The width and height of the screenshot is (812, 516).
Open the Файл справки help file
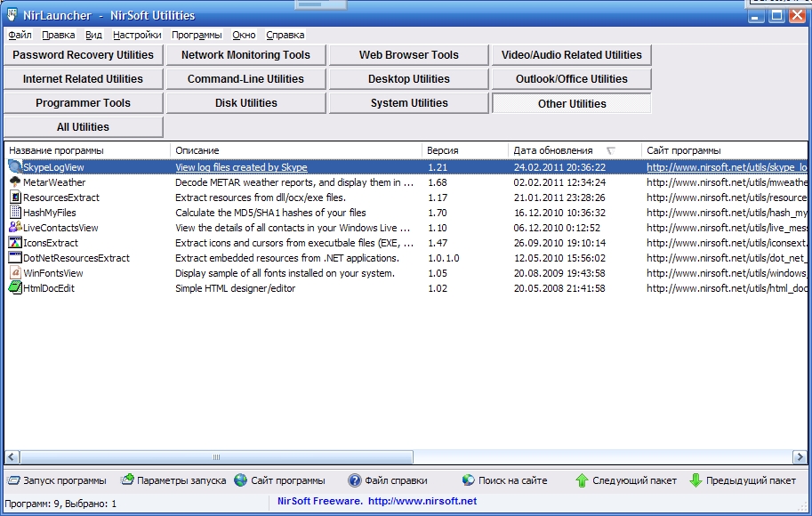(x=388, y=480)
